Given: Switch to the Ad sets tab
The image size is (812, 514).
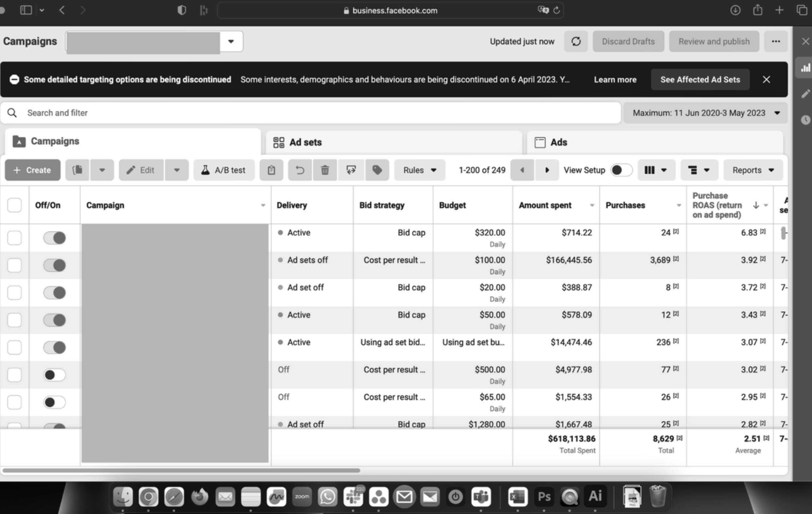Looking at the screenshot, I should pos(306,142).
